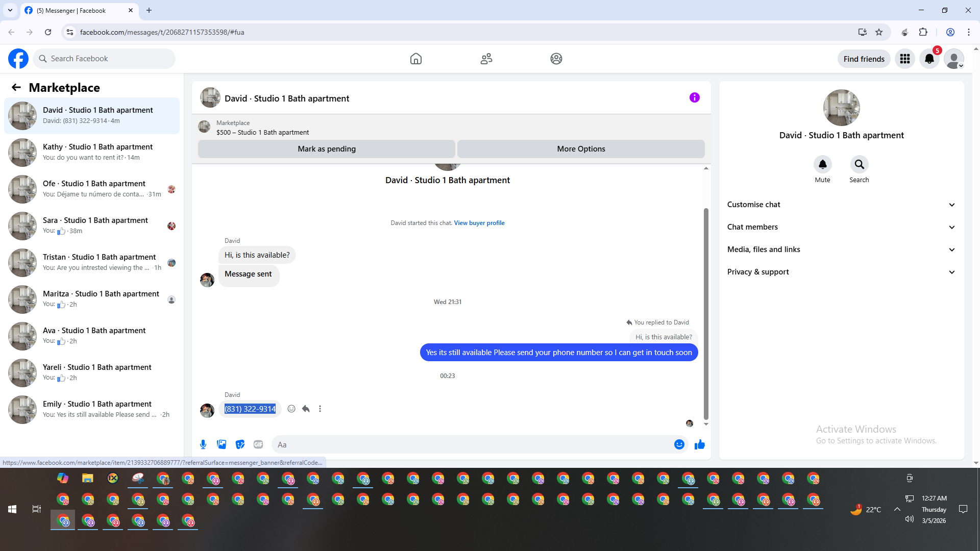The image size is (980, 551).
Task: Reply to David's phone number message
Action: pos(306,409)
